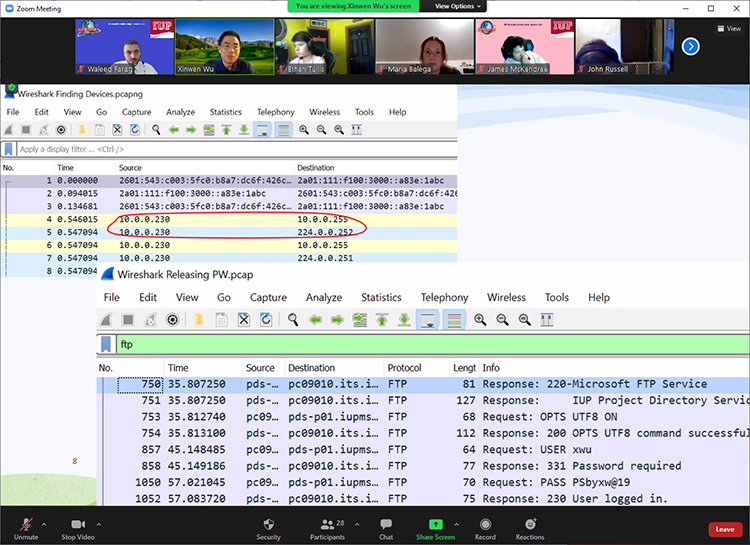This screenshot has height=545, width=750.
Task: Open Wireless menu in Releasing PW window
Action: (507, 298)
